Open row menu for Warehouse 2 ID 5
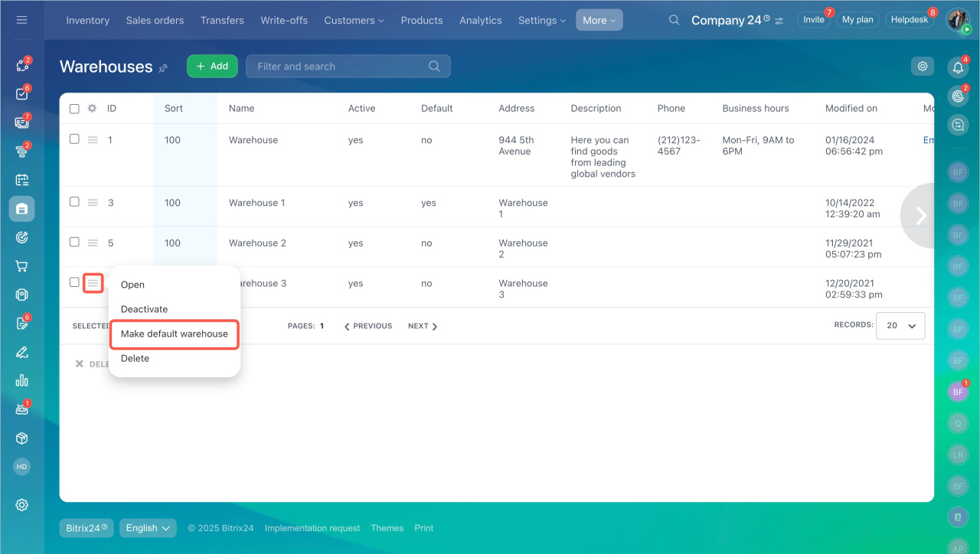The image size is (980, 554). [x=93, y=243]
